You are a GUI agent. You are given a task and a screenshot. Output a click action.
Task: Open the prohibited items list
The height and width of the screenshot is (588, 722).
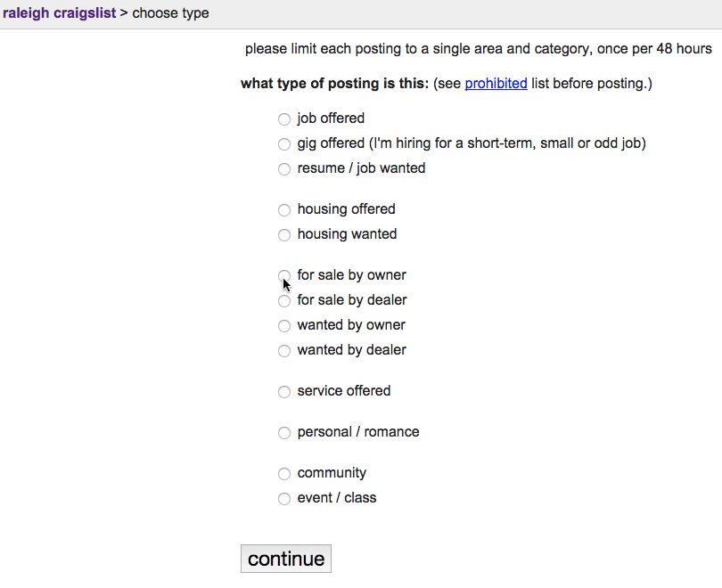click(x=496, y=83)
